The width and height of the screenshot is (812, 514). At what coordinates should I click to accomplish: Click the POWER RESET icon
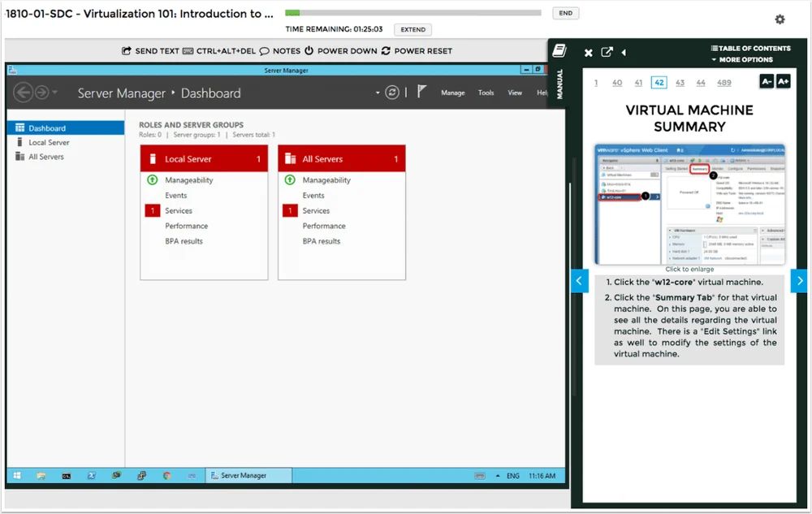(x=386, y=50)
